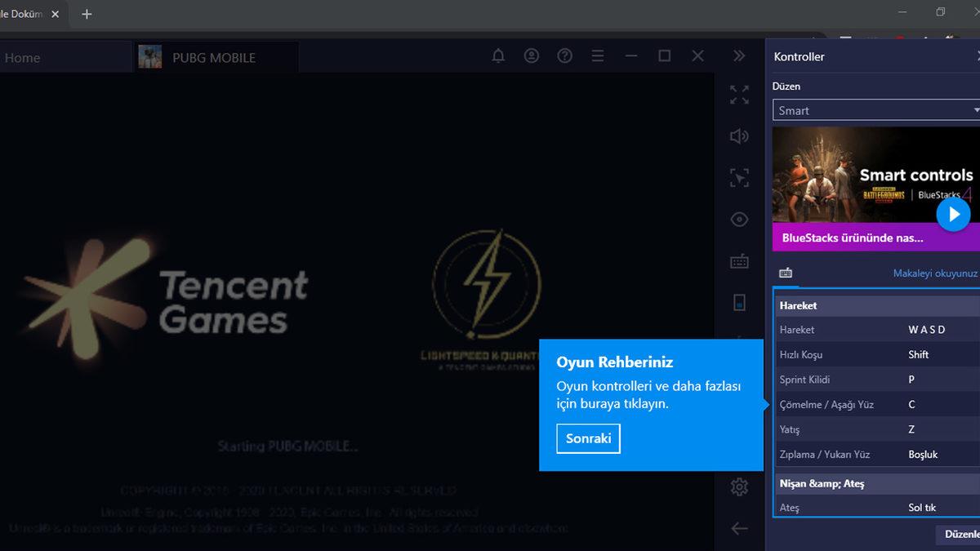Collapse the sidebar with the double-chevron icon
Viewport: 980px width, 551px height.
point(739,56)
